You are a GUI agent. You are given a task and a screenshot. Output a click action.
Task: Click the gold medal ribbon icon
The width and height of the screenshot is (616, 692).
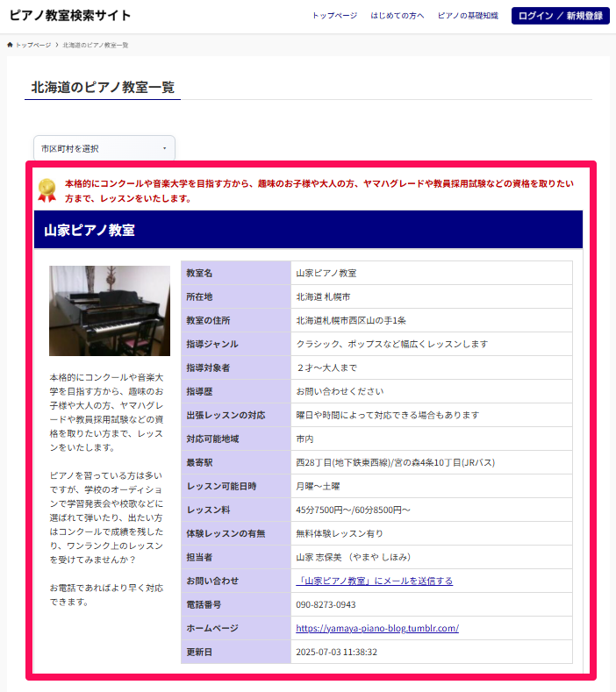tap(47, 190)
